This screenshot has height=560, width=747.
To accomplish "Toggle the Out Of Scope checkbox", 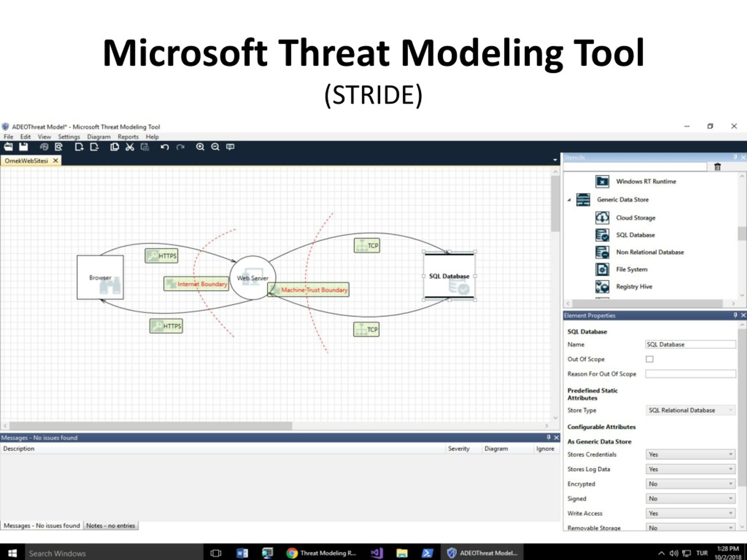I will [650, 359].
